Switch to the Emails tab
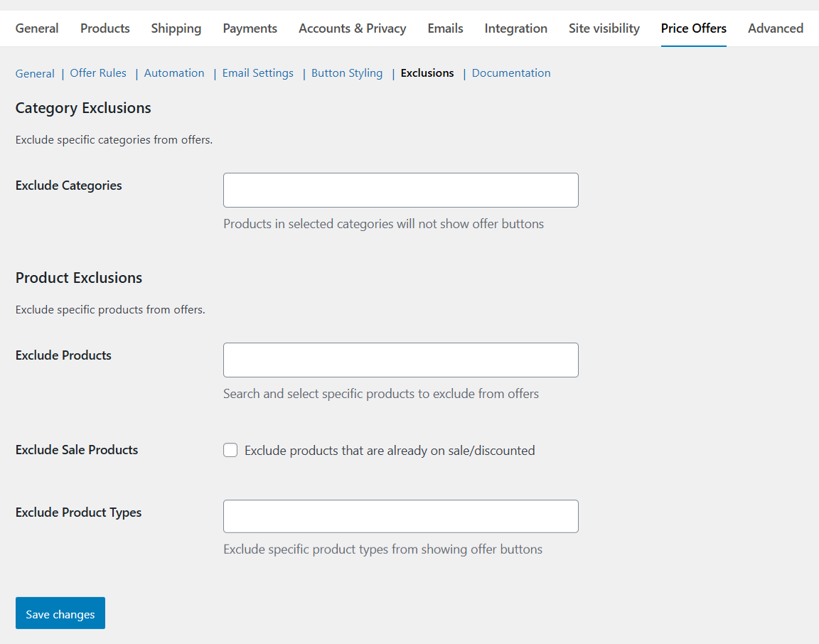 pyautogui.click(x=446, y=28)
